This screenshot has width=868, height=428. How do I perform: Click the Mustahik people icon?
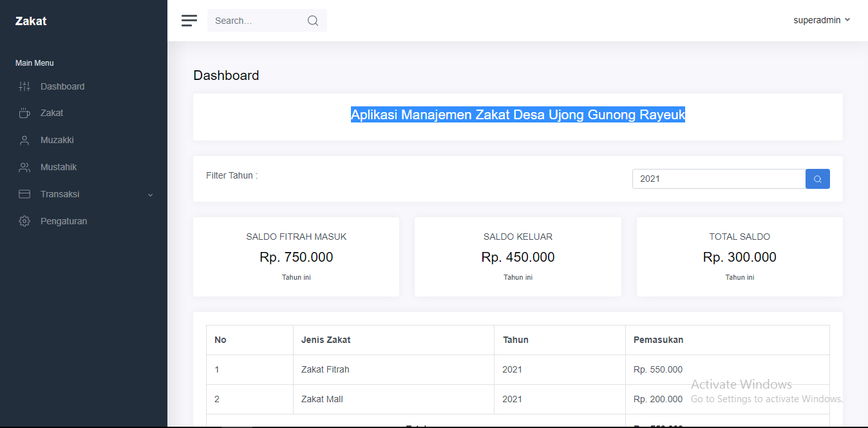click(24, 168)
